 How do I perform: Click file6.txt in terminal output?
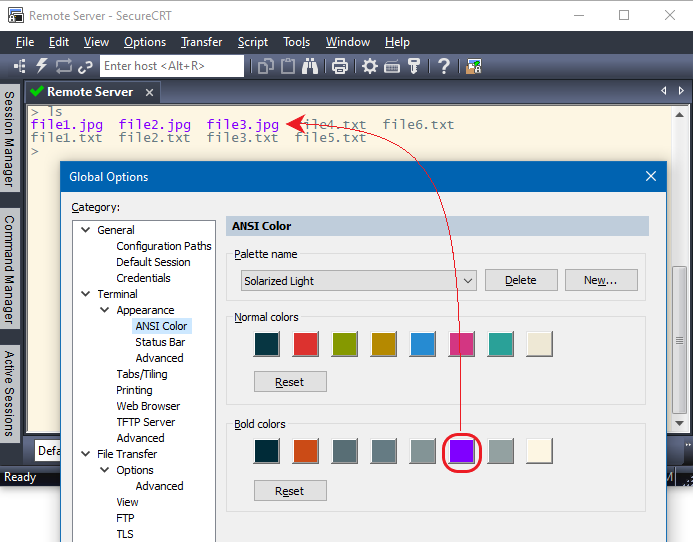click(x=419, y=125)
